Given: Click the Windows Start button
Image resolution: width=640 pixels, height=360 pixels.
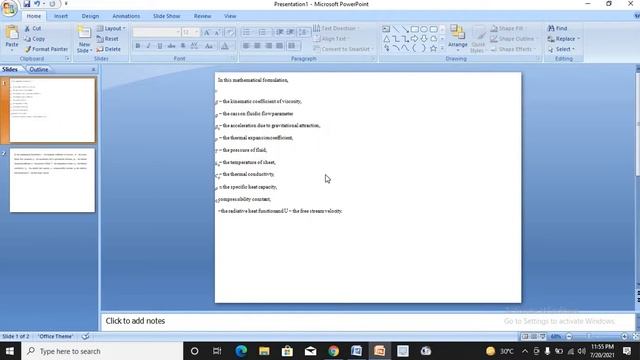Looking at the screenshot, I should pos(9,351).
